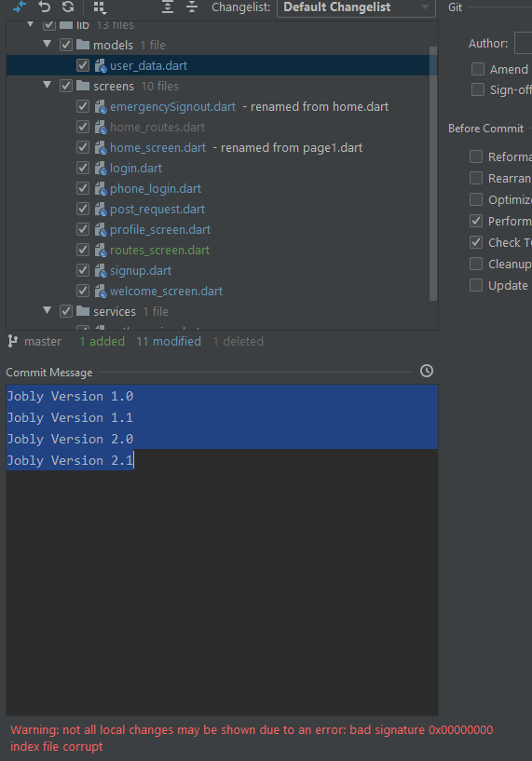Click inside the Author input field
The width and height of the screenshot is (532, 761).
524,43
